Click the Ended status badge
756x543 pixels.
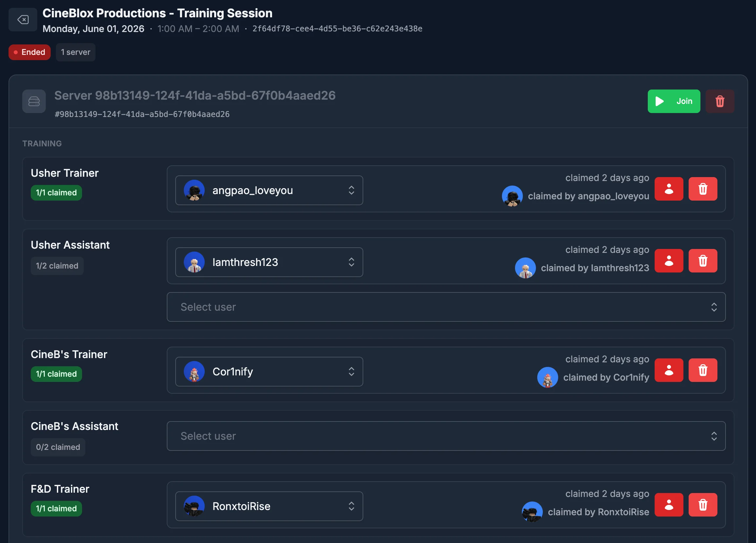pos(30,52)
